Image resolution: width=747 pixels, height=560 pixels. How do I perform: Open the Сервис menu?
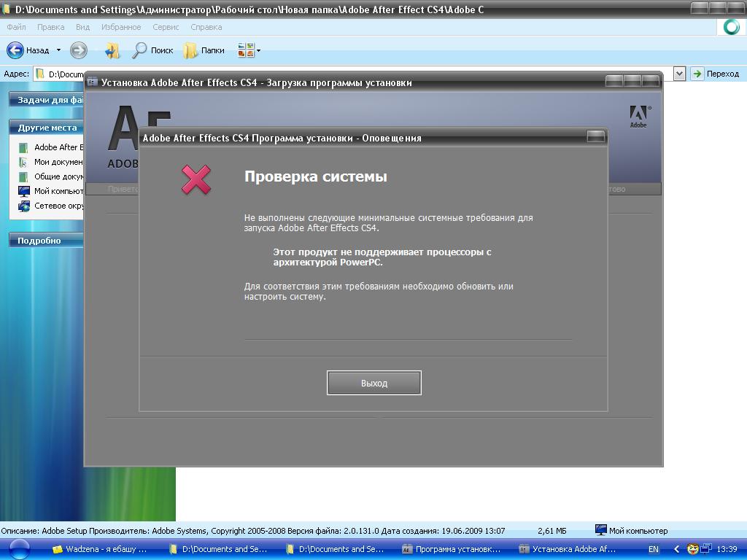166,27
